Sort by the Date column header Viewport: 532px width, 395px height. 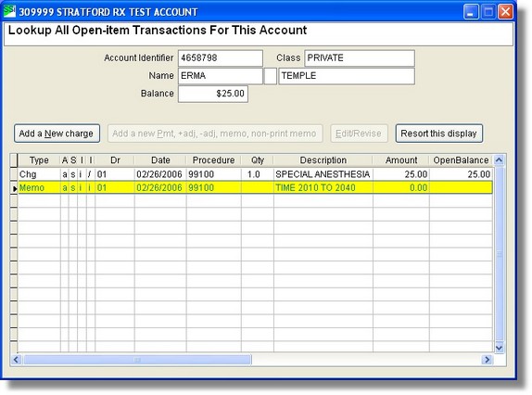click(160, 160)
